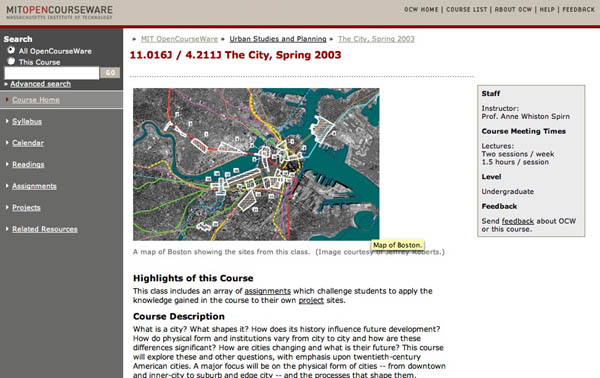Click The City, Spring 2003 breadcrumb
600x378 pixels.
pyautogui.click(x=376, y=39)
